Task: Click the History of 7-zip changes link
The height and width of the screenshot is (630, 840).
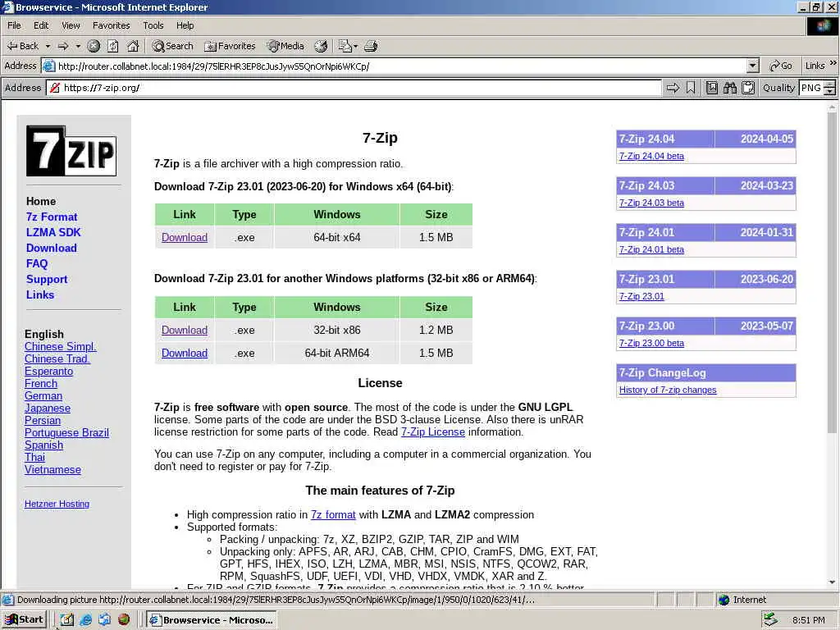Action: point(668,390)
